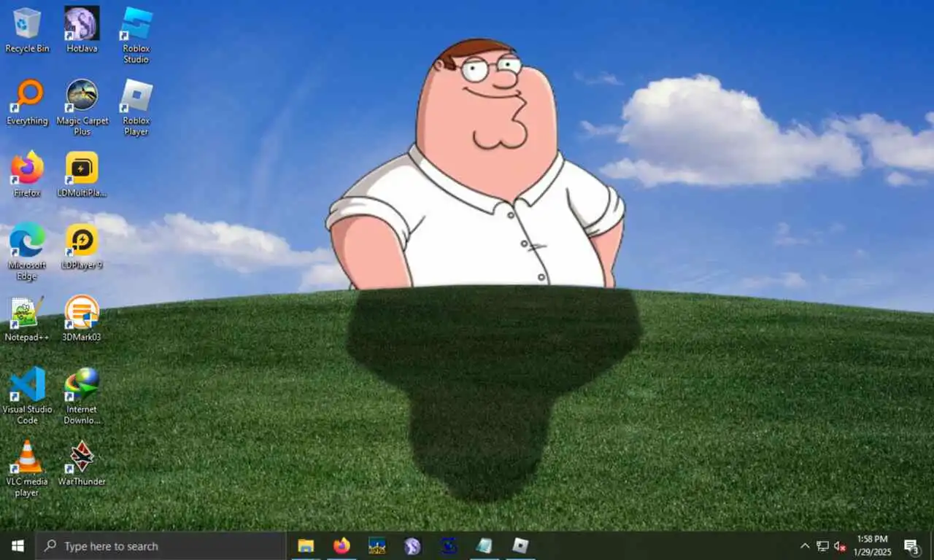Open Magic Carpet Plus shortcut

click(x=82, y=107)
